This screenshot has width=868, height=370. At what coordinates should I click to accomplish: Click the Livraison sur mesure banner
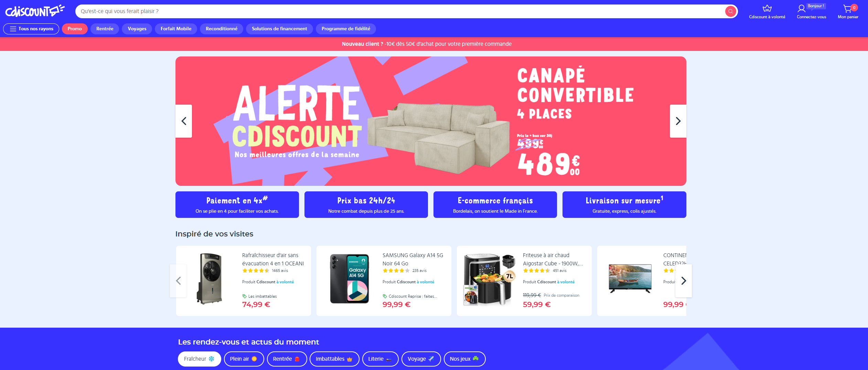624,205
